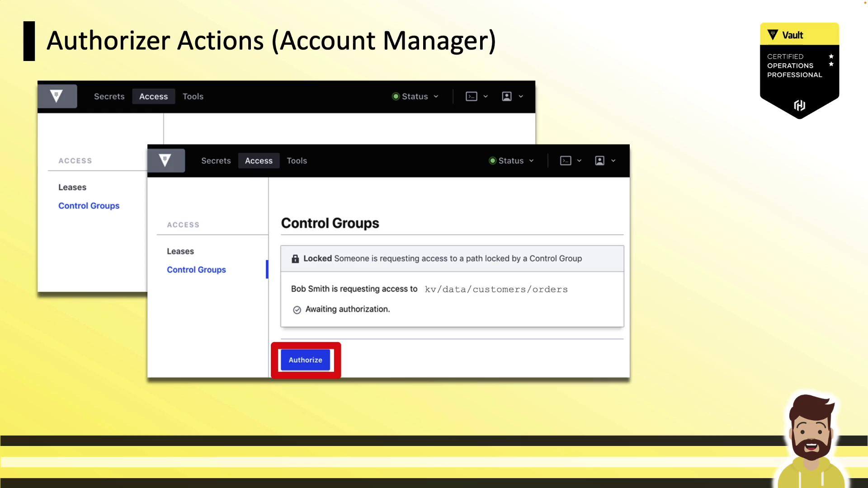
Task: Expand the user menu chevron in the front window
Action: coord(613,161)
